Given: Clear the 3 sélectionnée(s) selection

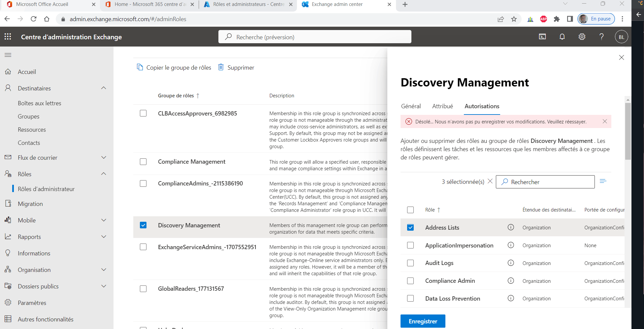Looking at the screenshot, I should (x=490, y=181).
